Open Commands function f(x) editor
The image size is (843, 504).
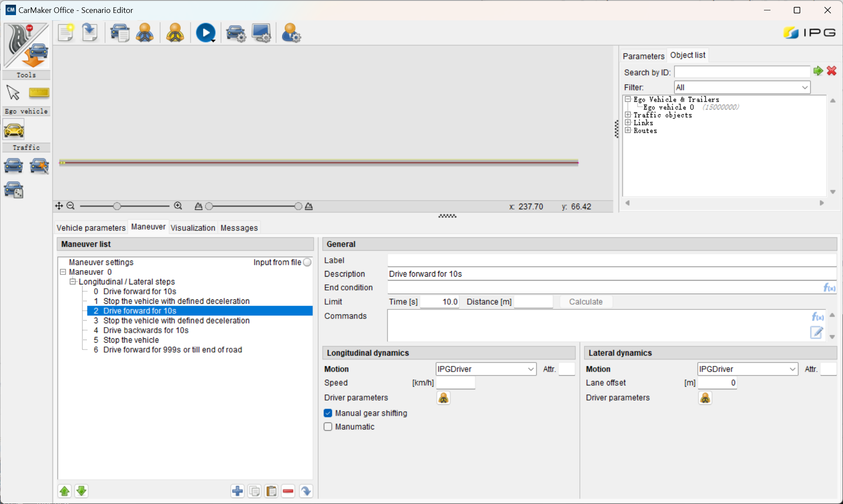click(818, 317)
